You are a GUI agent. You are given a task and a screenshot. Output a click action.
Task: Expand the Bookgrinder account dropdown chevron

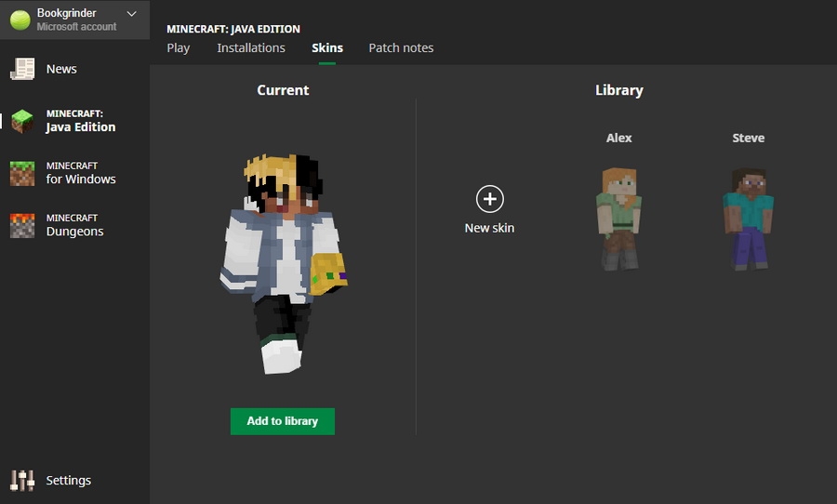[131, 14]
